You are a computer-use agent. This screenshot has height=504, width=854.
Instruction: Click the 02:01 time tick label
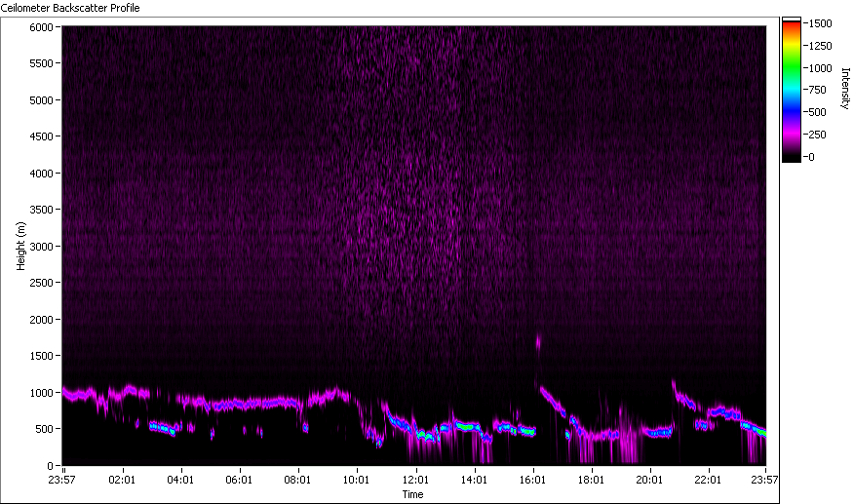coord(122,480)
